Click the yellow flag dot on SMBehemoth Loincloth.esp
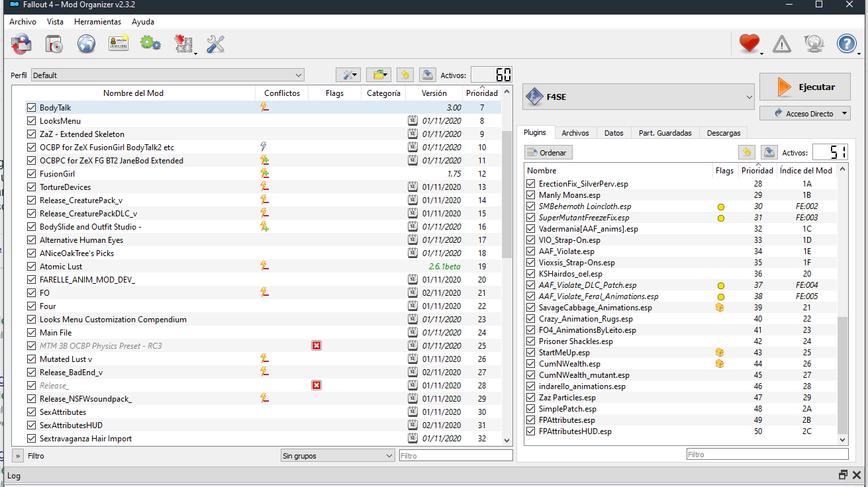The height and width of the screenshot is (487, 868). point(721,207)
